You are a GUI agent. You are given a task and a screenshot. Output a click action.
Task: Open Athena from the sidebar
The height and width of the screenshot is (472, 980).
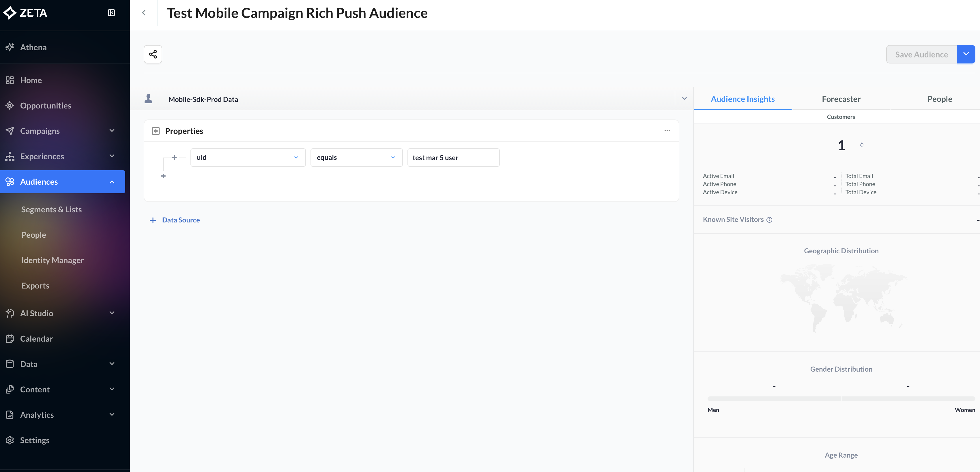pos(33,47)
